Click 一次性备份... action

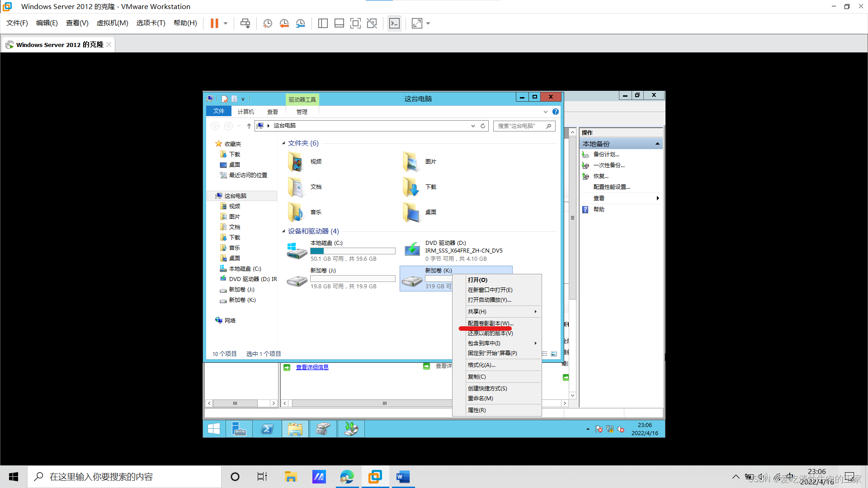click(609, 165)
